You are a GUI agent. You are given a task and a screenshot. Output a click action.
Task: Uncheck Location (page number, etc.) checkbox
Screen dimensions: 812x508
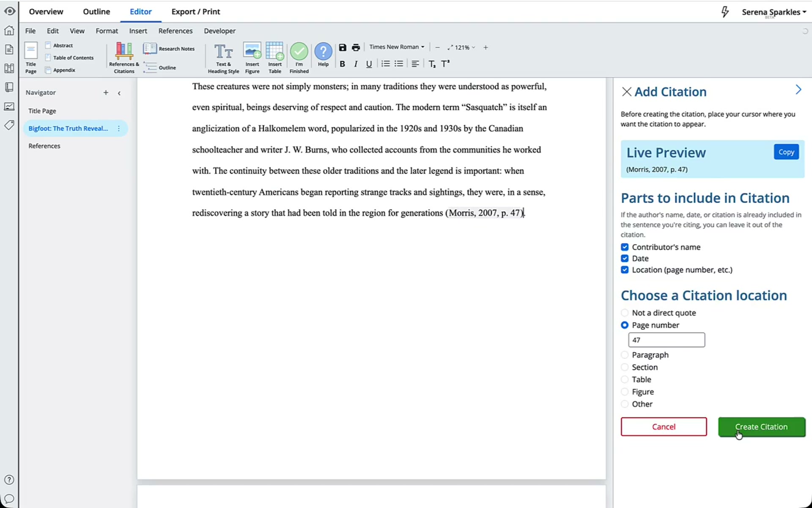pyautogui.click(x=625, y=270)
